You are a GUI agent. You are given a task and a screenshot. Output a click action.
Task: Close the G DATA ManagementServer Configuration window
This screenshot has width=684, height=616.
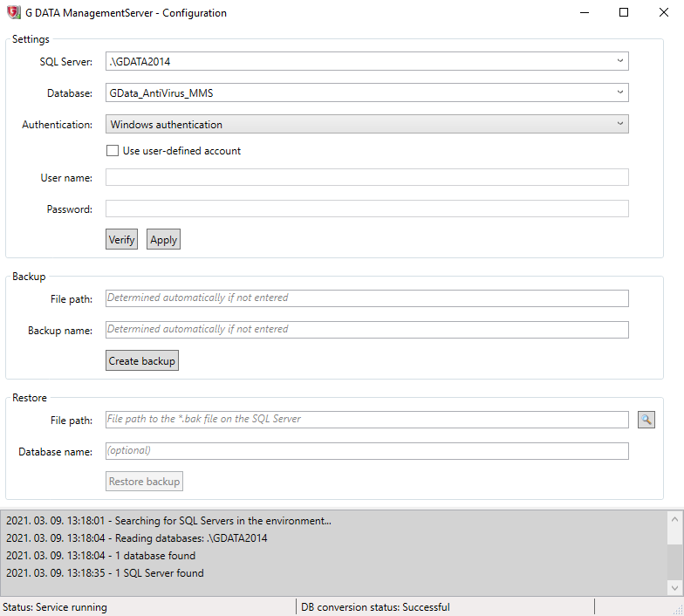coord(663,12)
